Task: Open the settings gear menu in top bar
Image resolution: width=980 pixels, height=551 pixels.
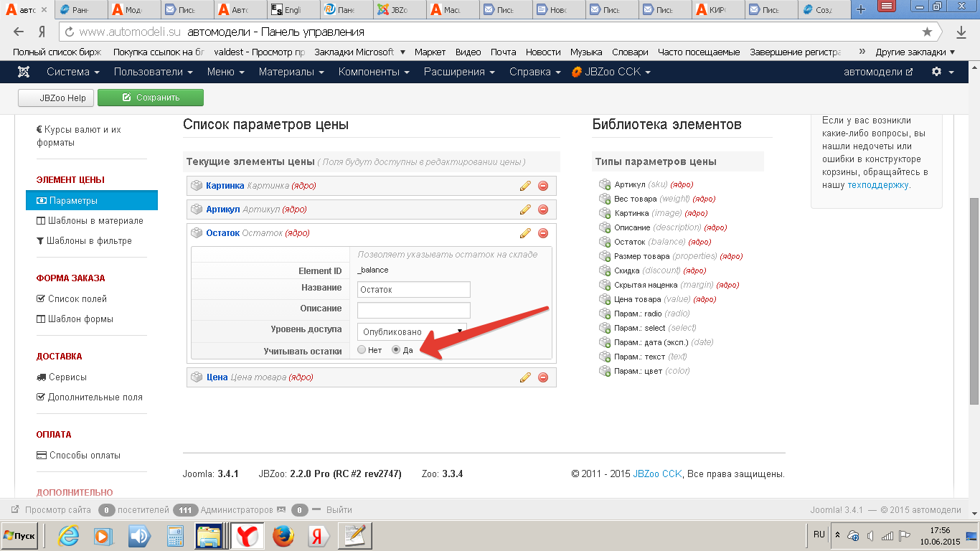Action: click(x=942, y=72)
